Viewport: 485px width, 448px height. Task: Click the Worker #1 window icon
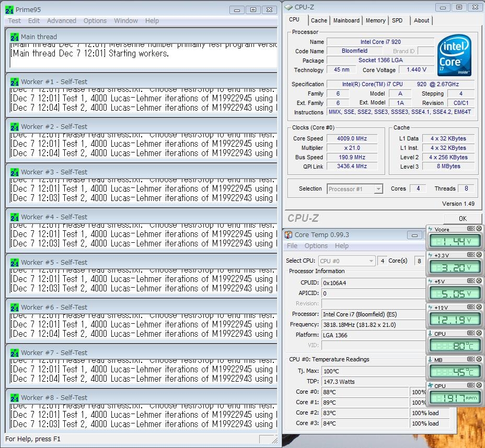click(15, 82)
